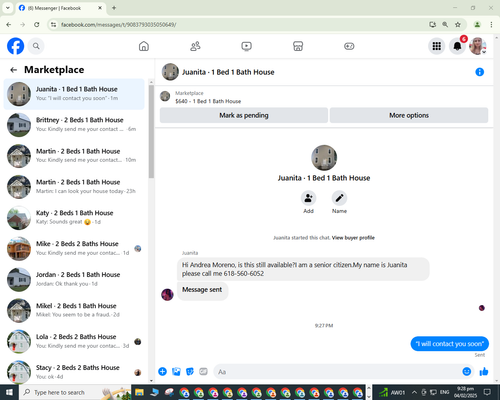Open more actions plus icon in composer
Viewport: 500px width, 400px height.
162,371
